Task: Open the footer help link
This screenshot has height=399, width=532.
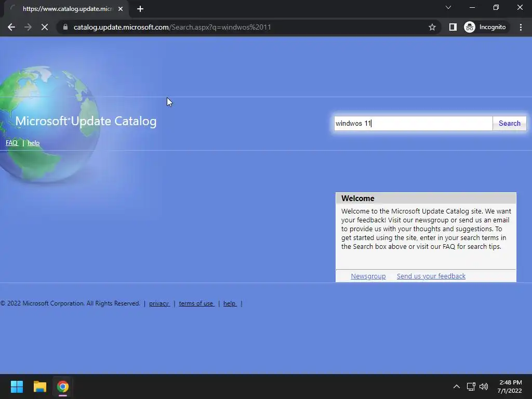Action: [230, 303]
